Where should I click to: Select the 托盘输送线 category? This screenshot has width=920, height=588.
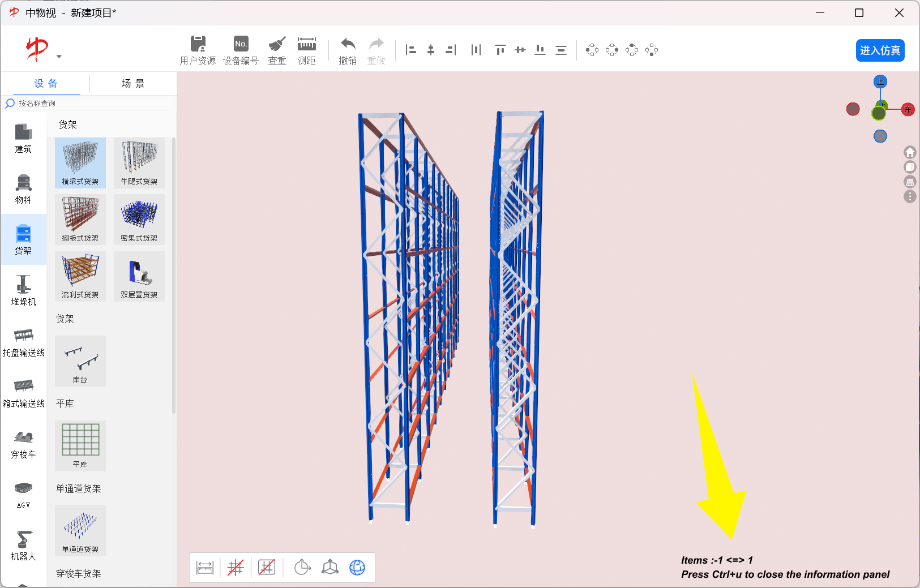click(x=23, y=342)
